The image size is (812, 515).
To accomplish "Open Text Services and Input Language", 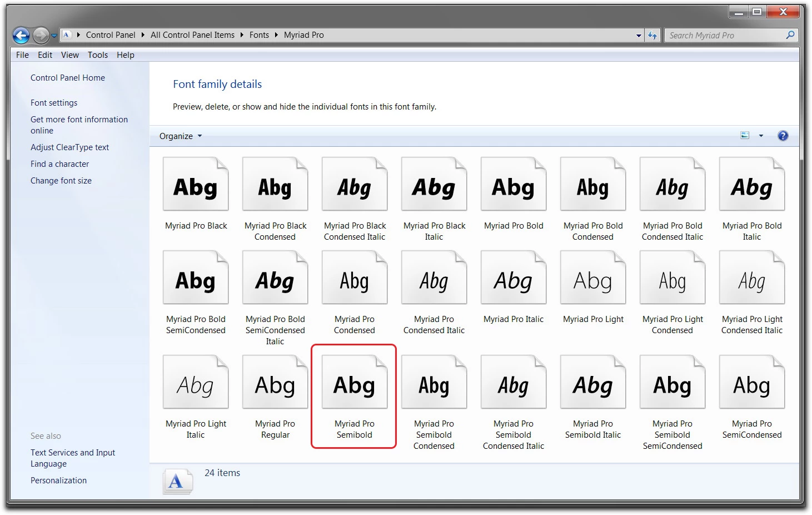I will [73, 458].
